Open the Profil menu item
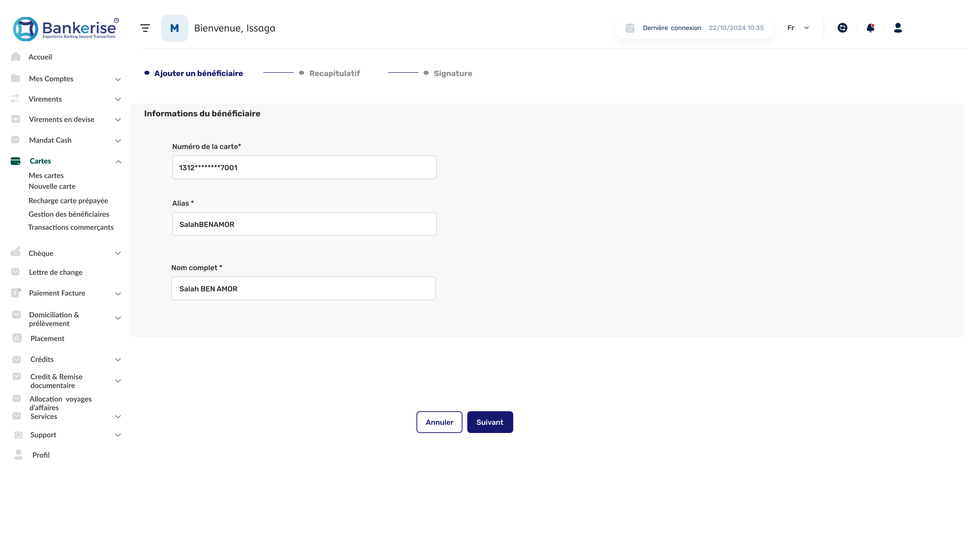 coord(41,455)
